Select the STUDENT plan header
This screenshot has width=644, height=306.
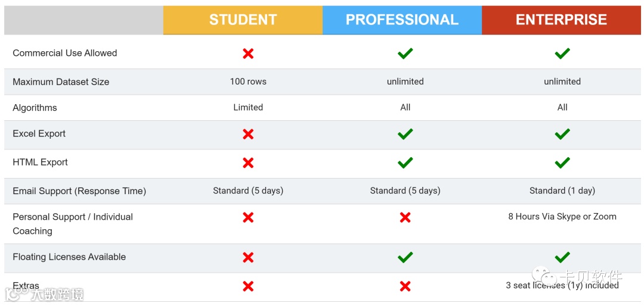[243, 20]
